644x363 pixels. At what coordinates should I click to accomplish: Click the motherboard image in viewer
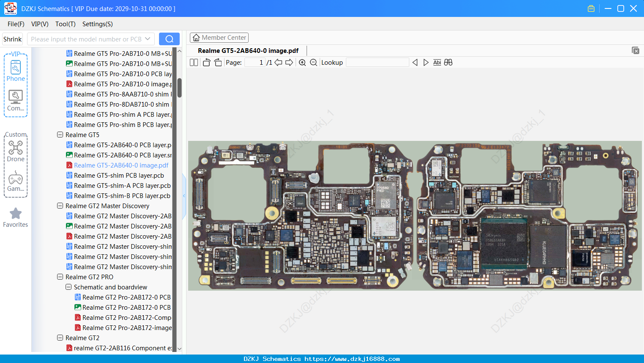(415, 216)
